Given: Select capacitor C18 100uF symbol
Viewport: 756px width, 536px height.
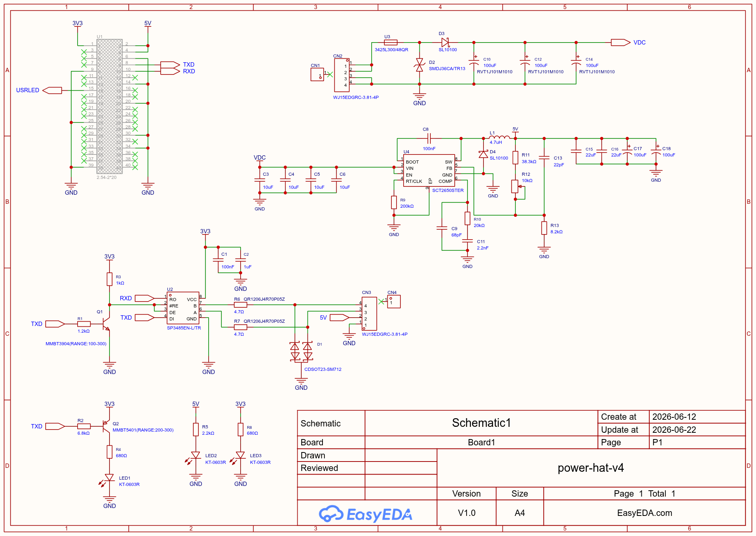Looking at the screenshot, I should pos(656,151).
